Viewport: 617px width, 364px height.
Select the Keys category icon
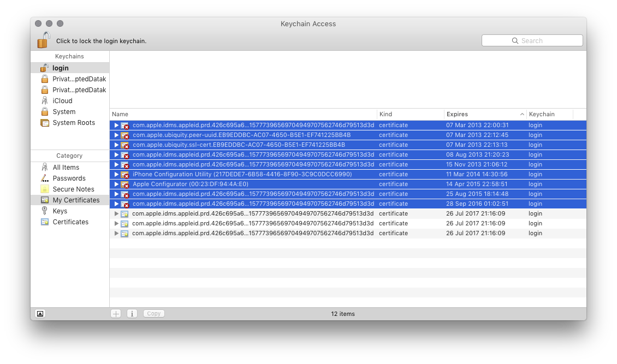[44, 211]
